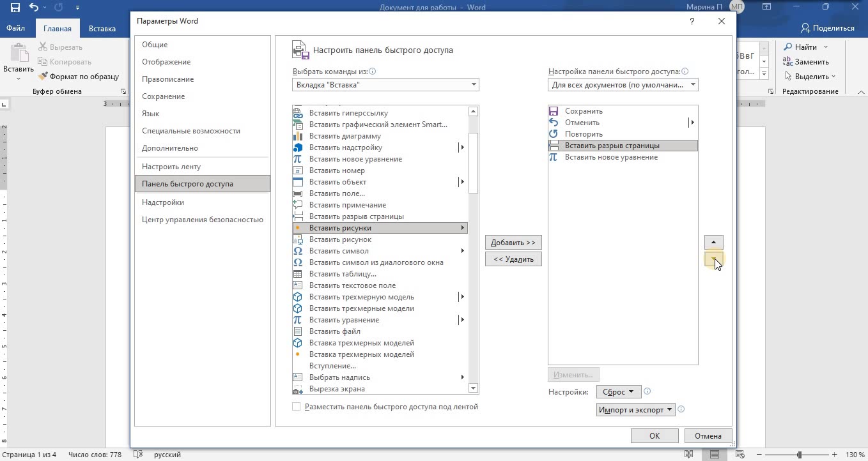
Task: Switch to Read Mode view in status bar
Action: tap(688, 455)
